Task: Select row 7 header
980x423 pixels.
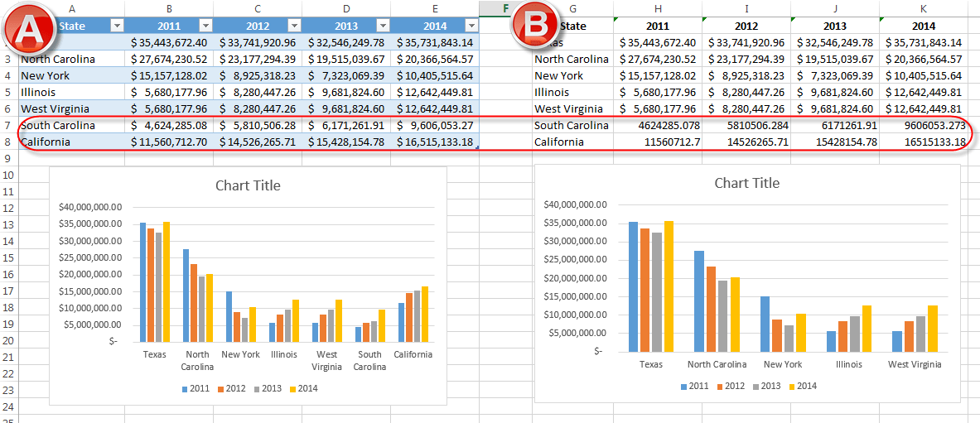Action: point(9,126)
